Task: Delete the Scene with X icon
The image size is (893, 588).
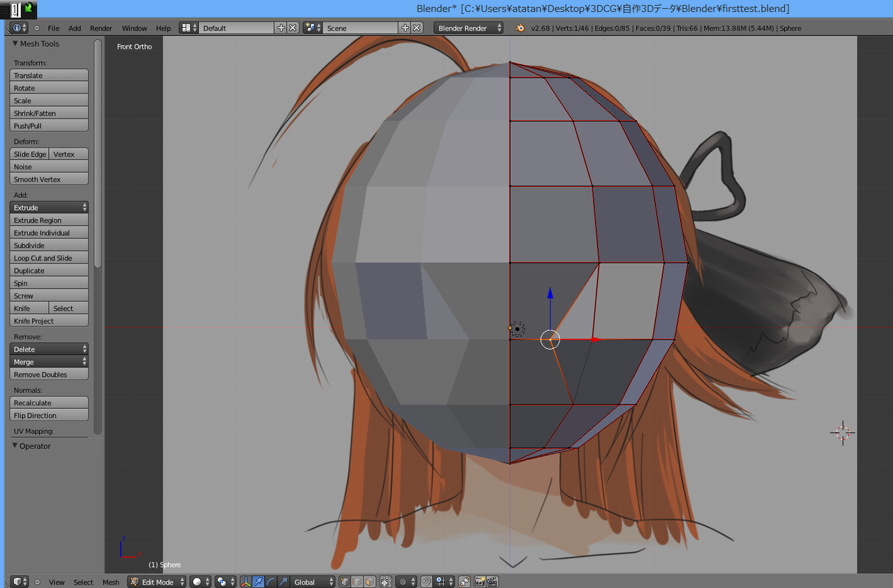Action: tap(417, 28)
